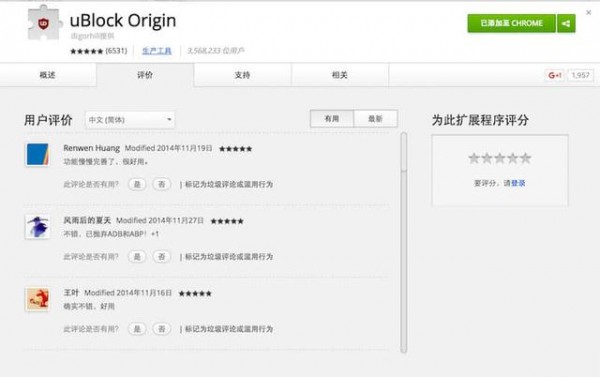Mark Renwen Huang's review not helpful with 否
600x377 pixels.
coord(161,184)
